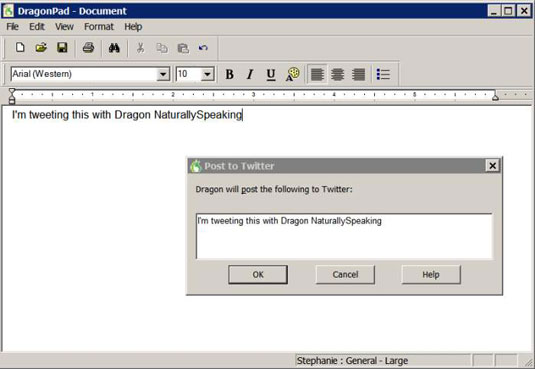The image size is (535, 369).
Task: Open the Format menu
Action: point(99,27)
